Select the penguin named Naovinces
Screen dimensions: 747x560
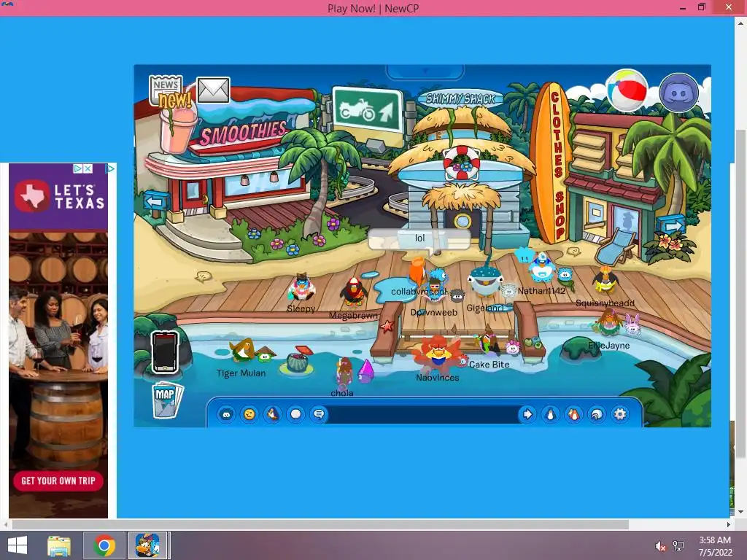point(437,355)
